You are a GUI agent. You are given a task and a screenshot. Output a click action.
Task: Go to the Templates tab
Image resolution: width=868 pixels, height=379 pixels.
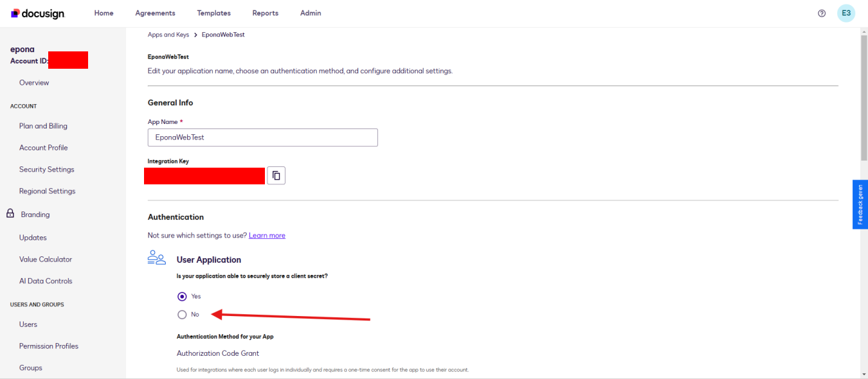pyautogui.click(x=213, y=13)
